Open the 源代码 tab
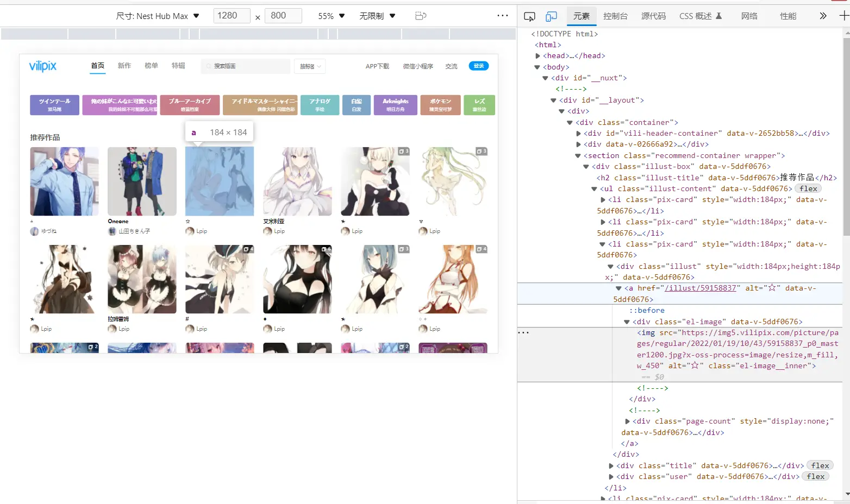850x504 pixels. tap(653, 16)
